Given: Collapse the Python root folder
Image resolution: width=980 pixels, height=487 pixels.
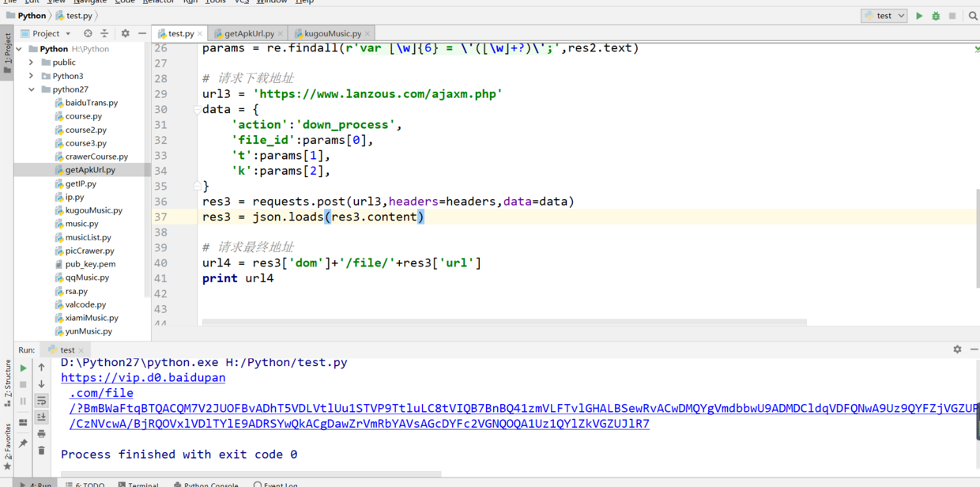Looking at the screenshot, I should click(x=20, y=49).
